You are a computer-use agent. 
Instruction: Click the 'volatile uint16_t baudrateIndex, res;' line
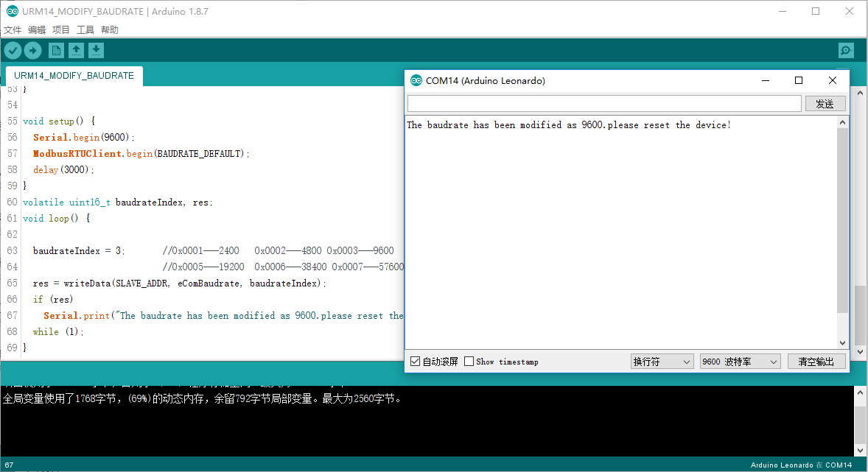pyautogui.click(x=117, y=202)
